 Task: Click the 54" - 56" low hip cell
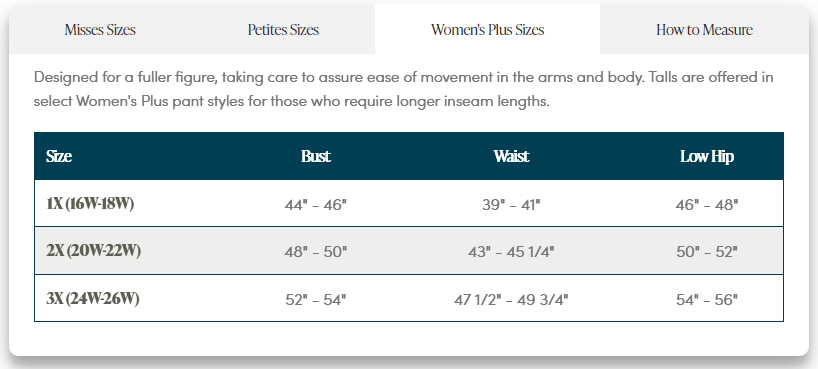(707, 300)
